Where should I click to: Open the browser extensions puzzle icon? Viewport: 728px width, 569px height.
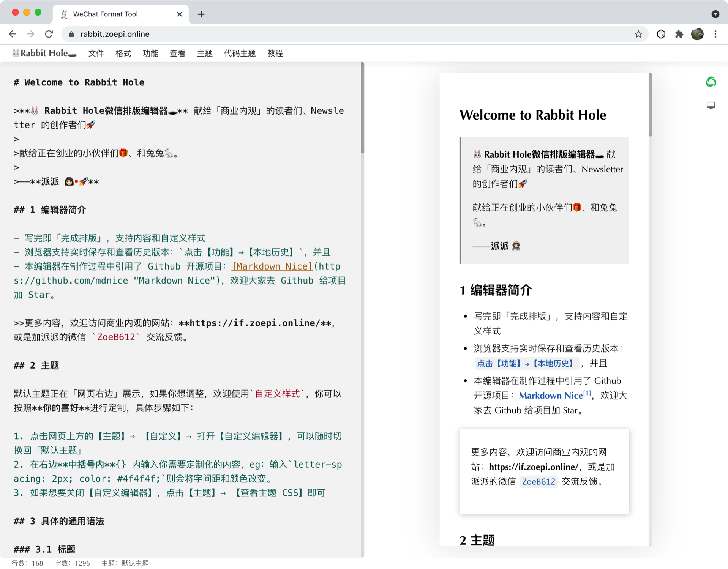679,34
